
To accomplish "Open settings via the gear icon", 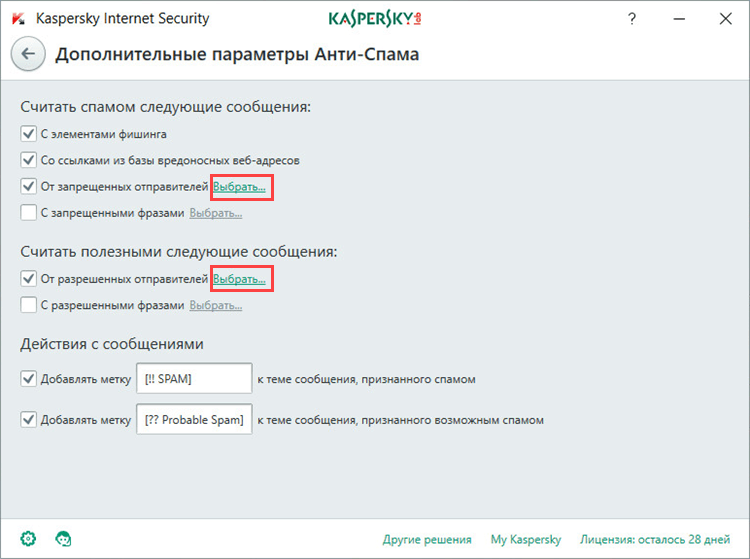I will [x=28, y=538].
